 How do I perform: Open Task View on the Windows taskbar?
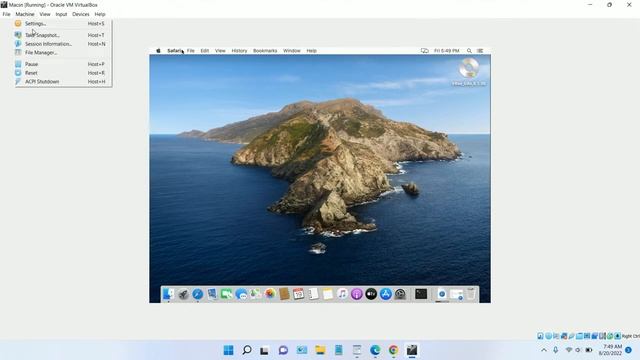coord(264,350)
